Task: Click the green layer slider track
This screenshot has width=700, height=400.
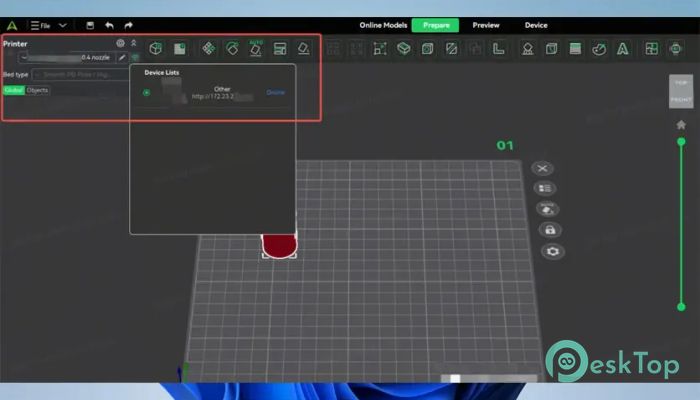Action: [x=681, y=225]
